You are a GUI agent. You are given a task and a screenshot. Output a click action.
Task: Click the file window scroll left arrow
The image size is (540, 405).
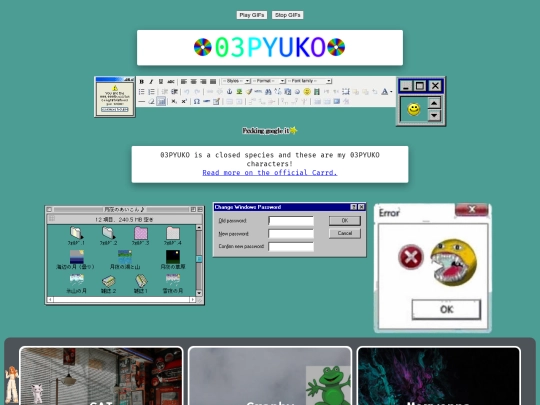[50, 300]
